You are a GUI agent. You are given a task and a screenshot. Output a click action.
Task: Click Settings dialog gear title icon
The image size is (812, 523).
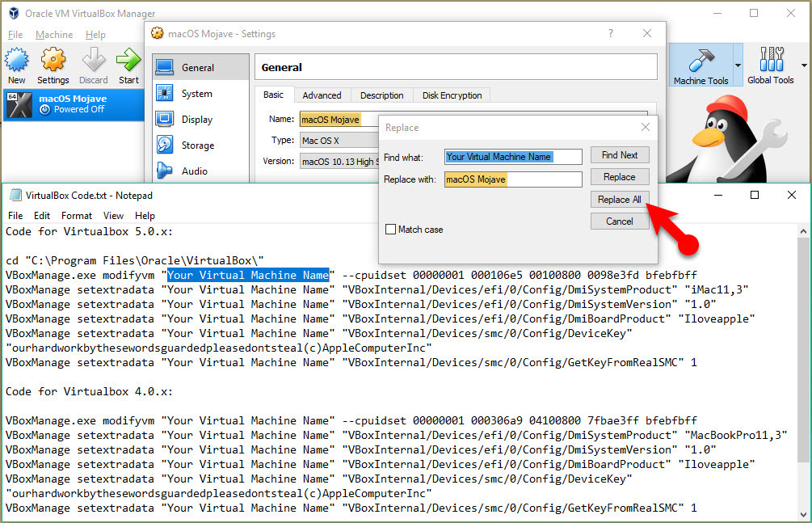157,34
